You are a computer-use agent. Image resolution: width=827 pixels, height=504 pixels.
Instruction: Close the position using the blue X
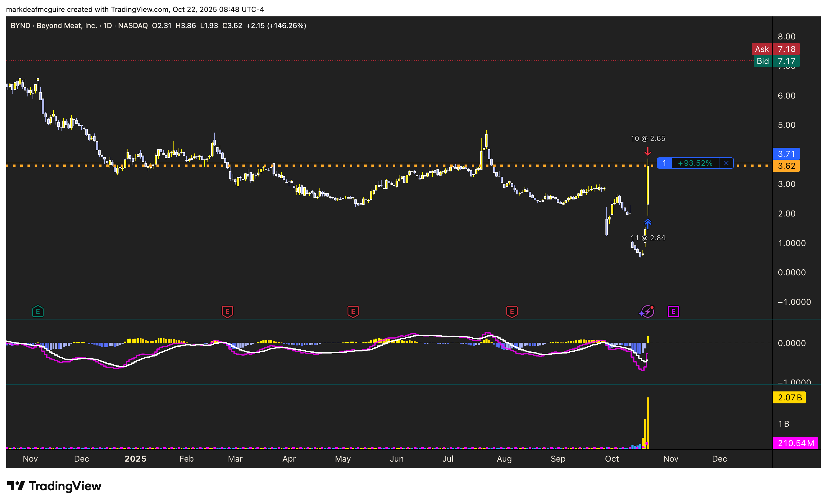coord(726,163)
